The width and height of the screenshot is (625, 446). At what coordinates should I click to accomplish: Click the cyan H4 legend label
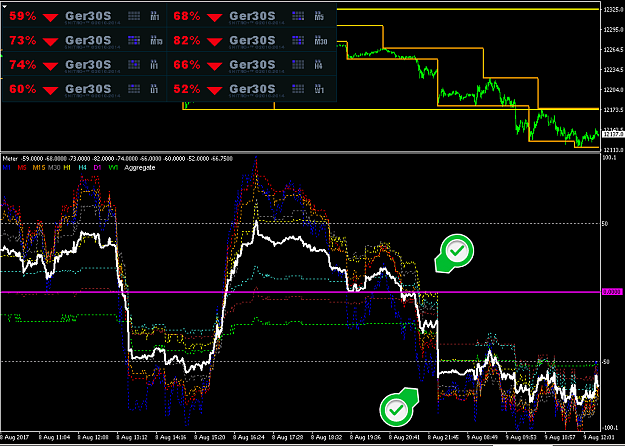coord(83,168)
